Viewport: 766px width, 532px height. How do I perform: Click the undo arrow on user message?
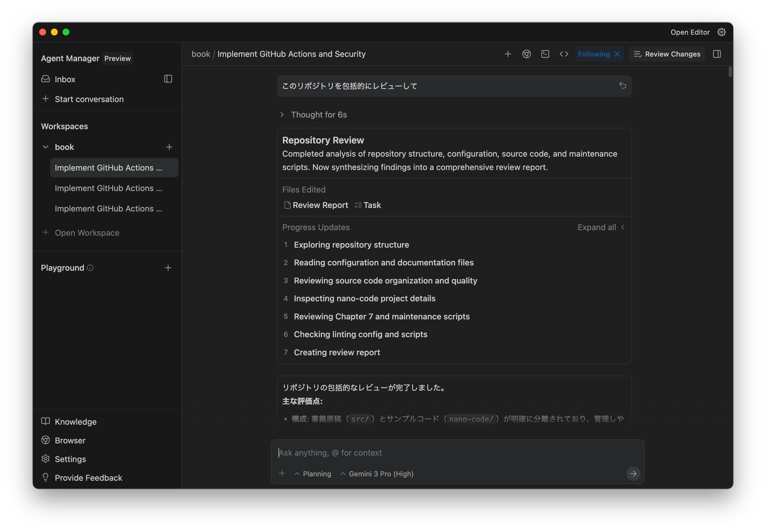pos(622,85)
